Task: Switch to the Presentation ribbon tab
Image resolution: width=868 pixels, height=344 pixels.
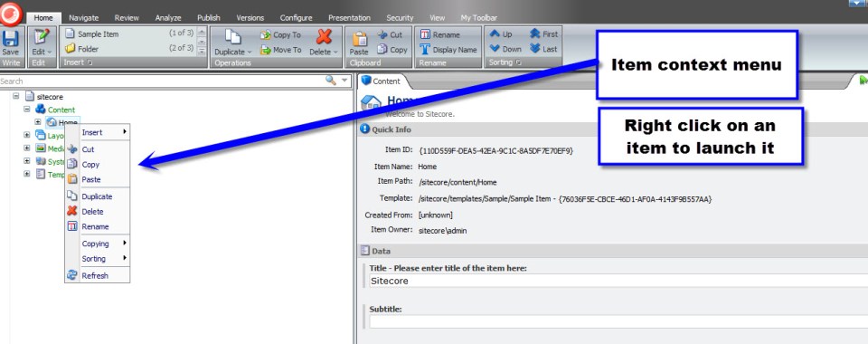Action: pos(349,18)
